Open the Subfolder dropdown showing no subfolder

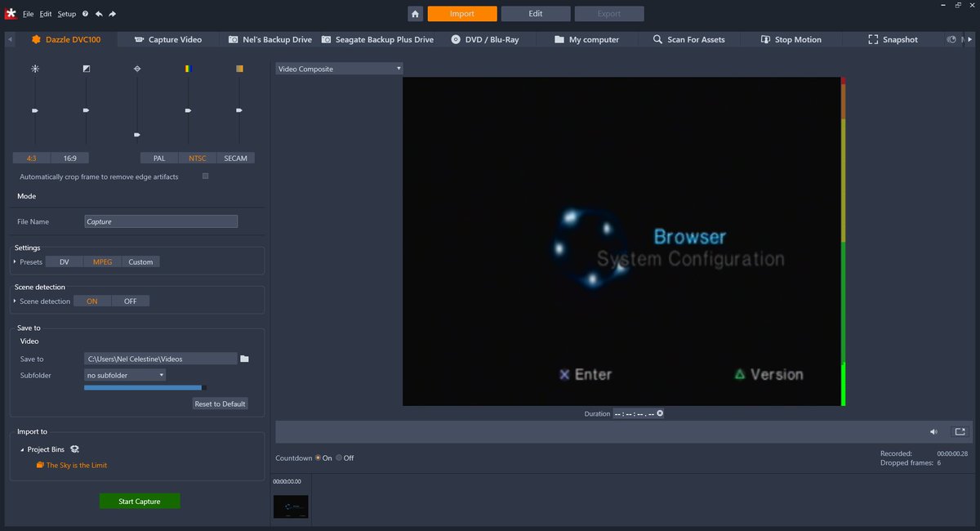[124, 375]
